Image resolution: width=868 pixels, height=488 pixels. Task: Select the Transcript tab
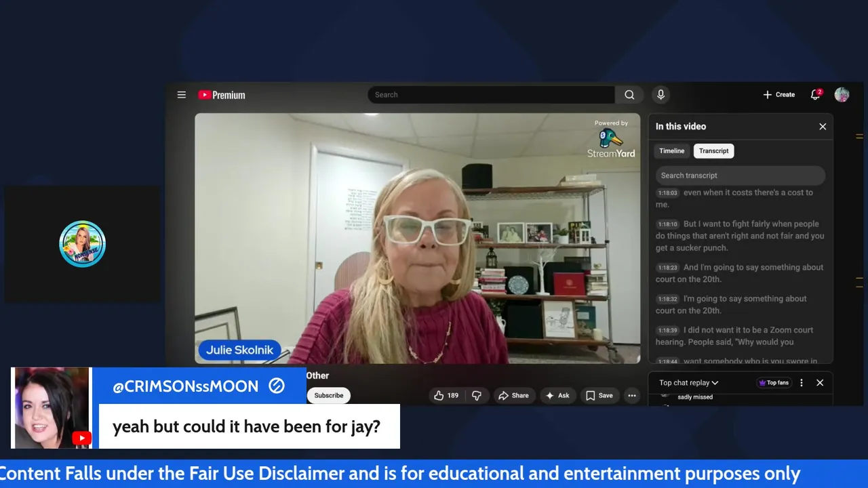pos(713,151)
